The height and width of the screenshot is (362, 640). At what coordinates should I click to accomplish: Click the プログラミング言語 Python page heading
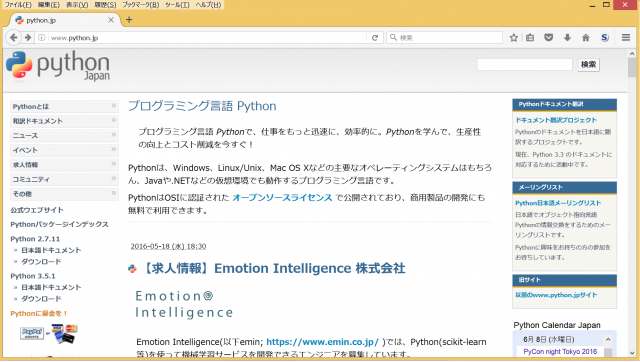pos(202,106)
